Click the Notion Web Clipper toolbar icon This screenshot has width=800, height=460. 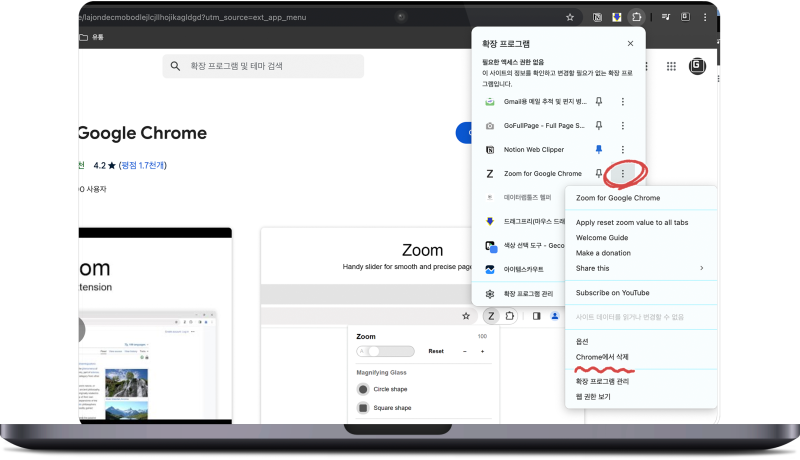[x=597, y=17]
